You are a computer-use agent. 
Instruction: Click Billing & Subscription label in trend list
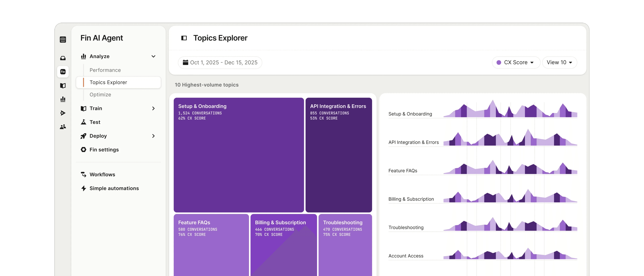pos(411,199)
